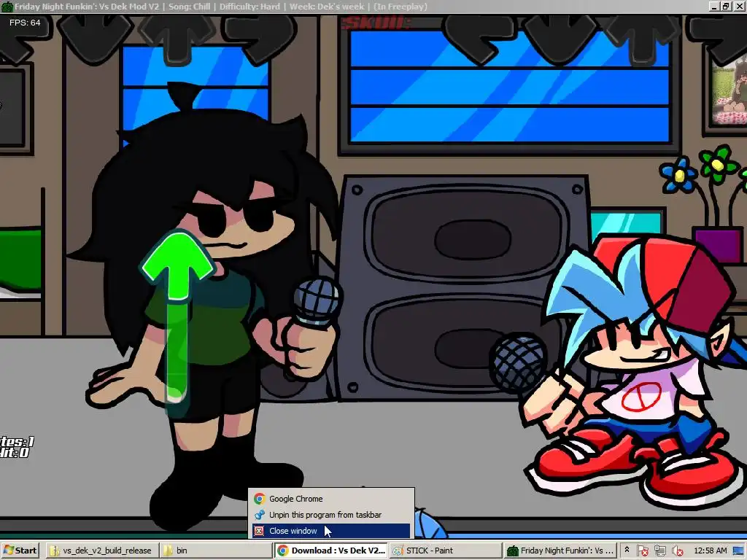Click the 12:58 AM clock
The width and height of the screenshot is (747, 560).
coord(710,551)
